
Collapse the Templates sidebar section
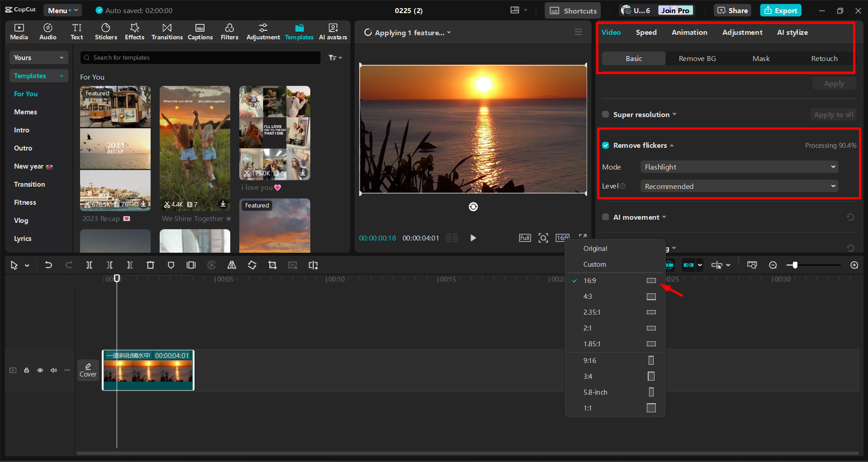[x=62, y=75]
